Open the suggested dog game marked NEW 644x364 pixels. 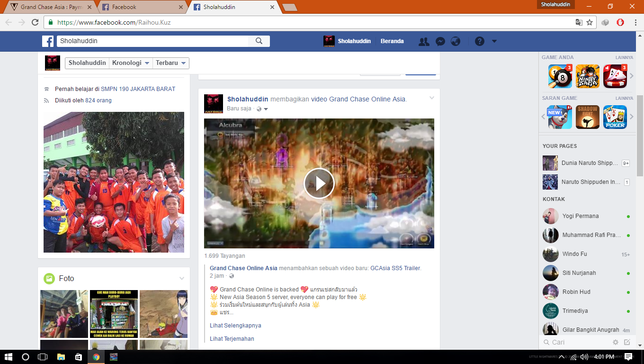tap(560, 117)
